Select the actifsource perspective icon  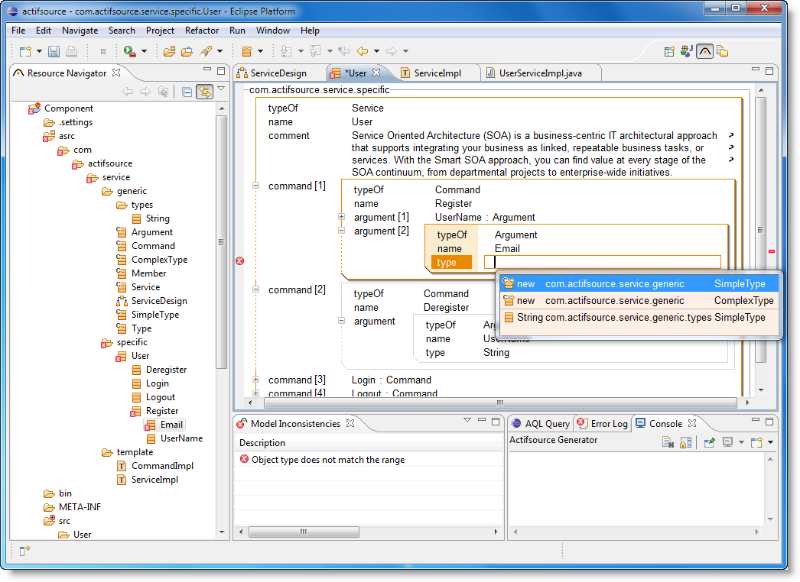pos(705,51)
